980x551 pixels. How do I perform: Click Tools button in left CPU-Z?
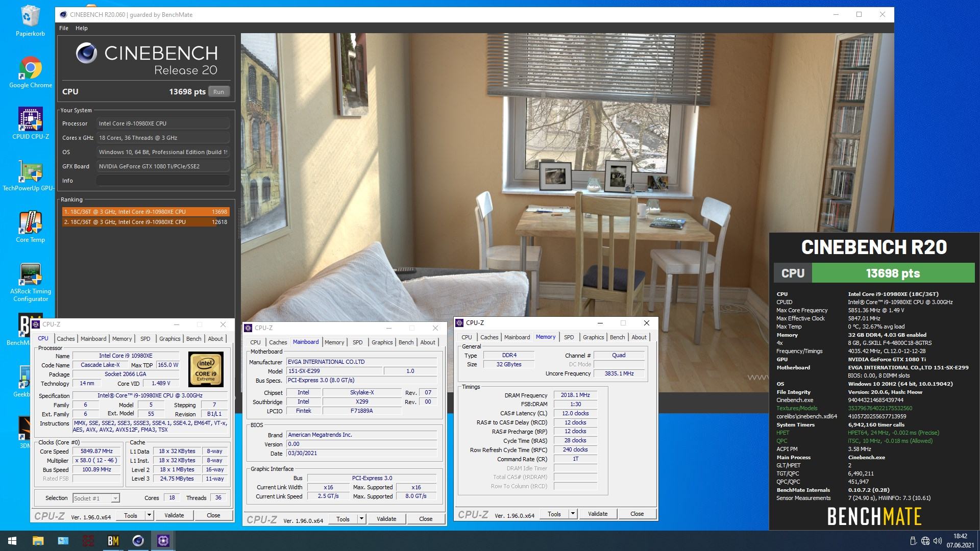click(131, 515)
